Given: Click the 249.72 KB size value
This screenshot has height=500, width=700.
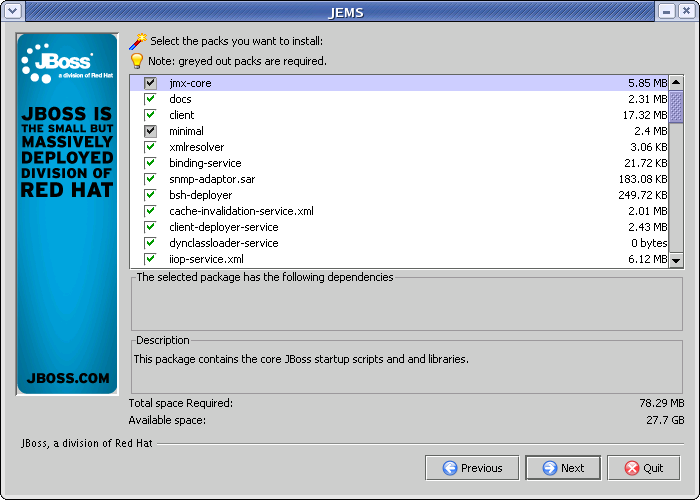Looking at the screenshot, I should tap(643, 196).
